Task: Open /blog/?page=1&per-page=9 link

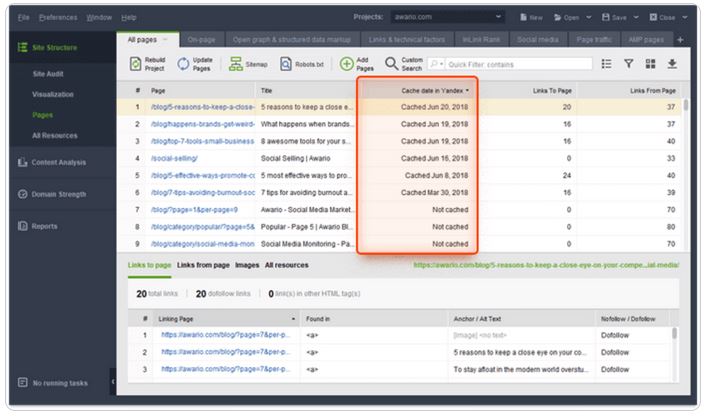Action: point(195,210)
